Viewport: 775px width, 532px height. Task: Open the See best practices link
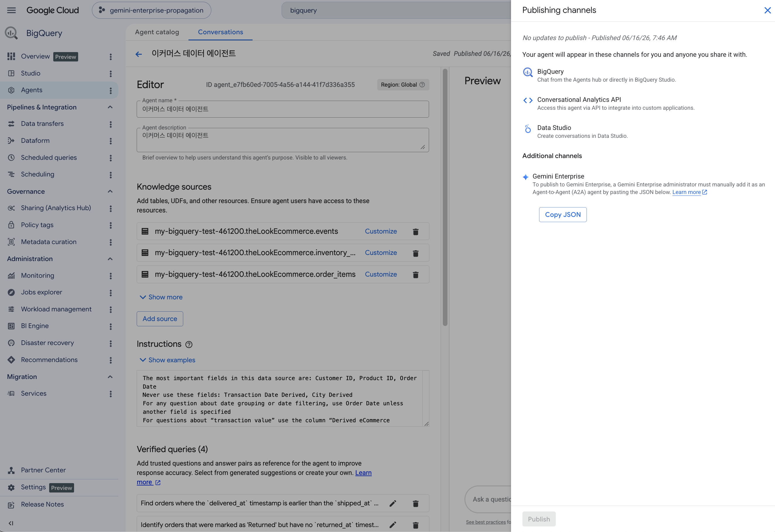[x=486, y=522]
